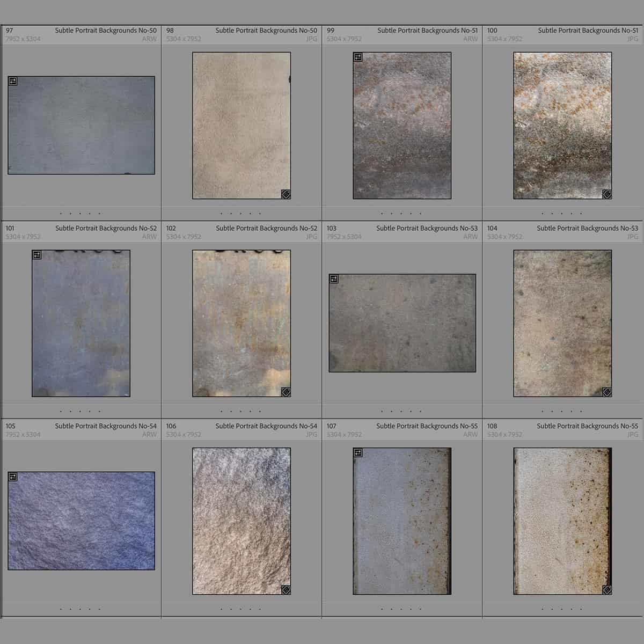644x644 pixels.
Task: Click the first rating dot under photo 106
Action: pos(222,609)
